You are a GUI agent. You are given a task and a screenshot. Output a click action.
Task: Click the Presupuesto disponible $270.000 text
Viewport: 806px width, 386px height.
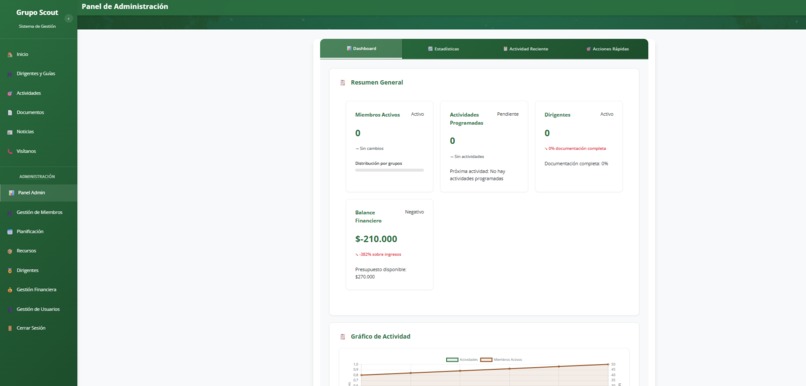point(381,273)
